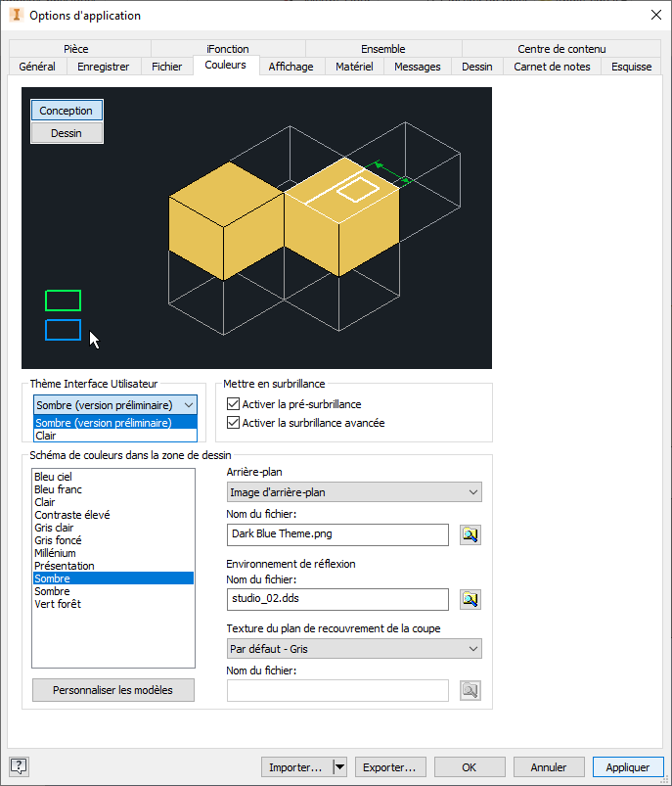Open the Dessin tab

point(477,67)
